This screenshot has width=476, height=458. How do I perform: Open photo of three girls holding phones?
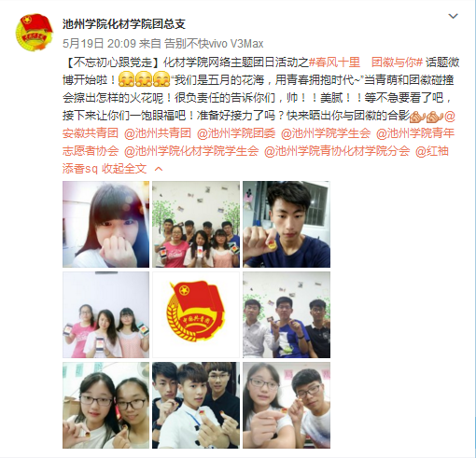click(105, 314)
